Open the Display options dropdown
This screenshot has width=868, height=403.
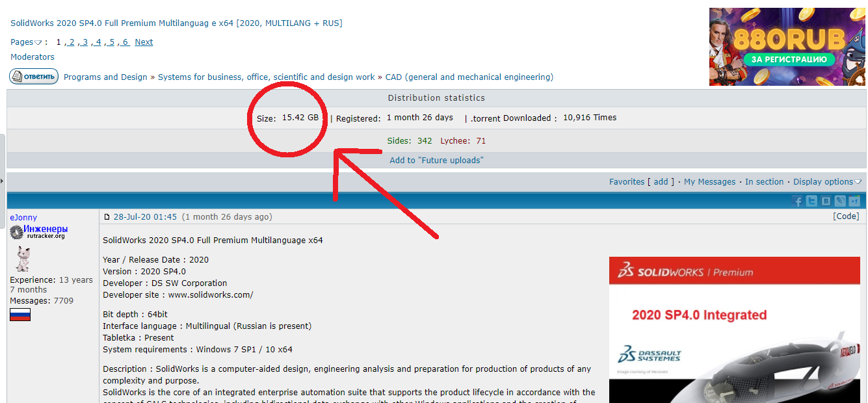[x=828, y=182]
